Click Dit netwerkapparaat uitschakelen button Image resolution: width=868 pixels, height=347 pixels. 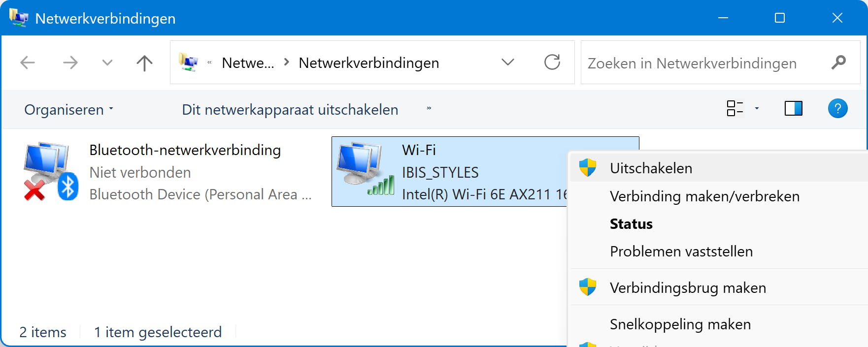[x=290, y=109]
